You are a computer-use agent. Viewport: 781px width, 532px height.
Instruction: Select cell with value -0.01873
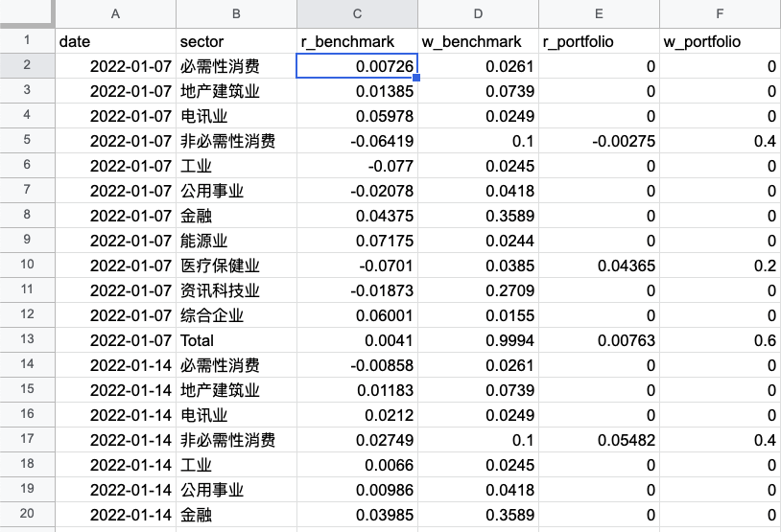[357, 290]
